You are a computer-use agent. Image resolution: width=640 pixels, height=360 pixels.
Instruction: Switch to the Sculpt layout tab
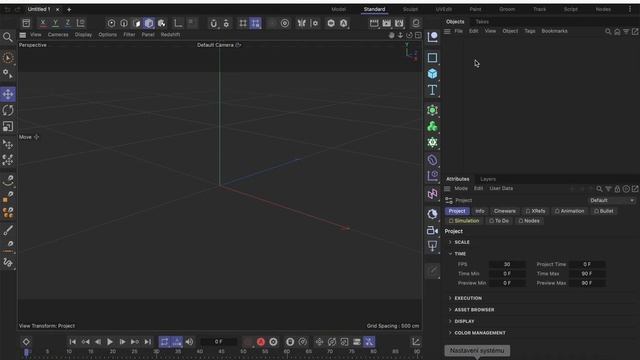410,9
